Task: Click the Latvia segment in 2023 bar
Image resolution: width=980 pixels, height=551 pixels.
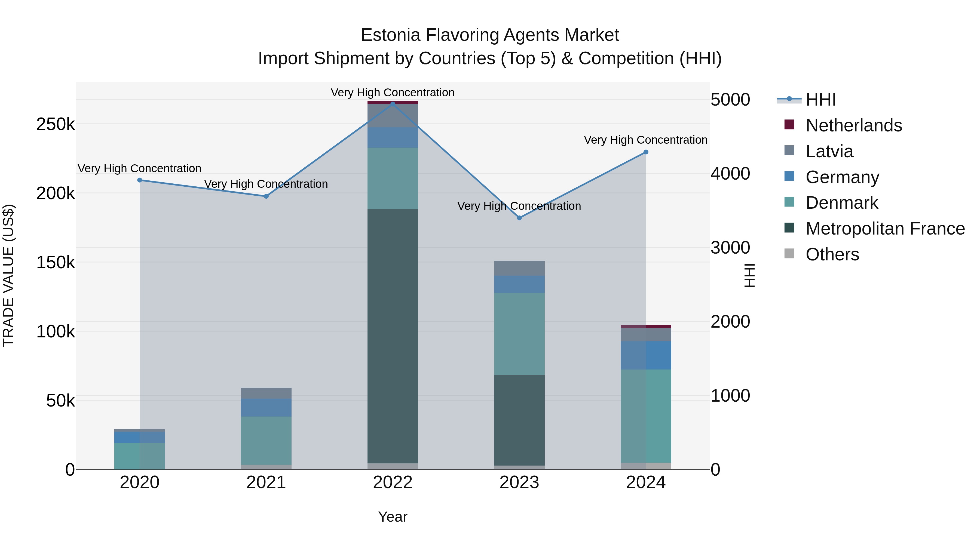Action: pos(519,269)
